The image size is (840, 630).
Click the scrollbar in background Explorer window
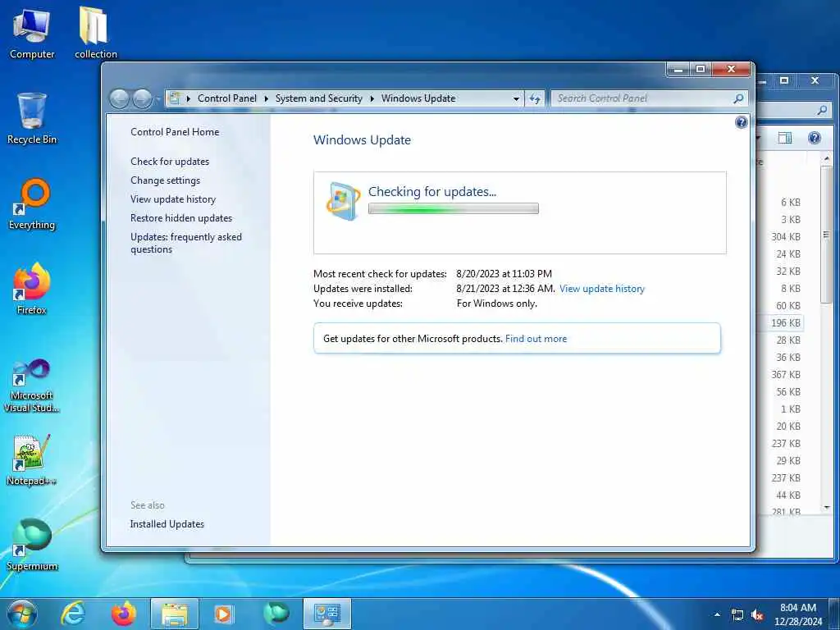click(x=827, y=234)
